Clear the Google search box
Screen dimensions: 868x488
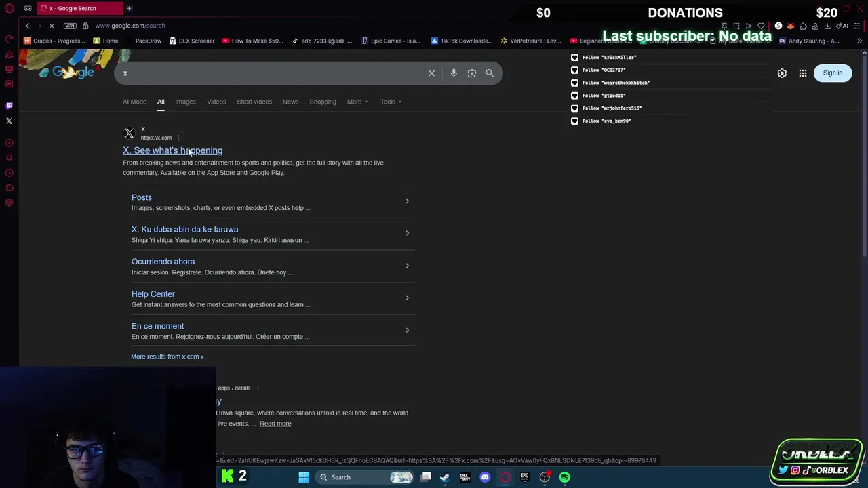click(x=431, y=73)
